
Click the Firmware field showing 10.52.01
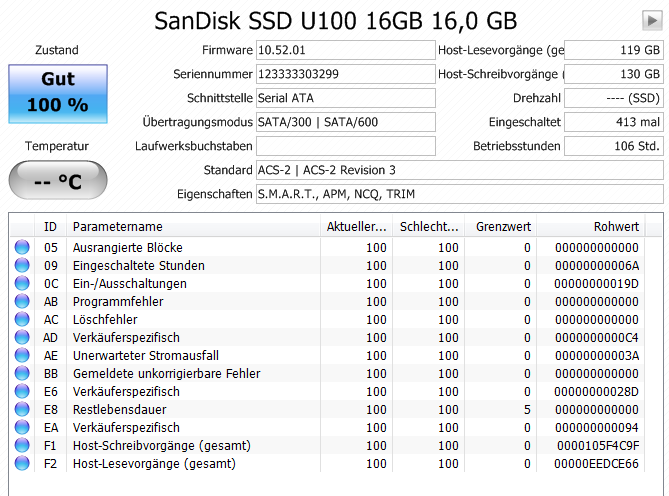[346, 50]
